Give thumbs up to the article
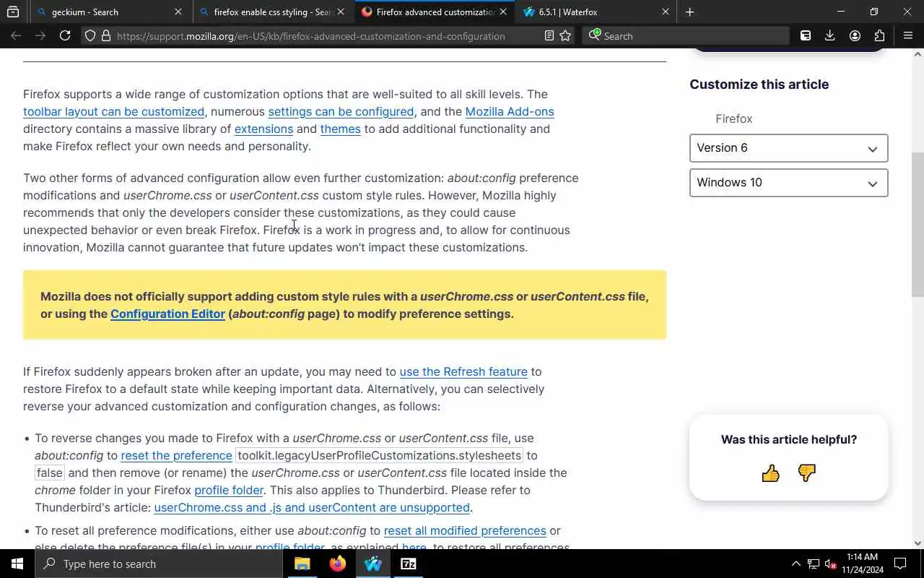The image size is (924, 578). click(x=770, y=473)
